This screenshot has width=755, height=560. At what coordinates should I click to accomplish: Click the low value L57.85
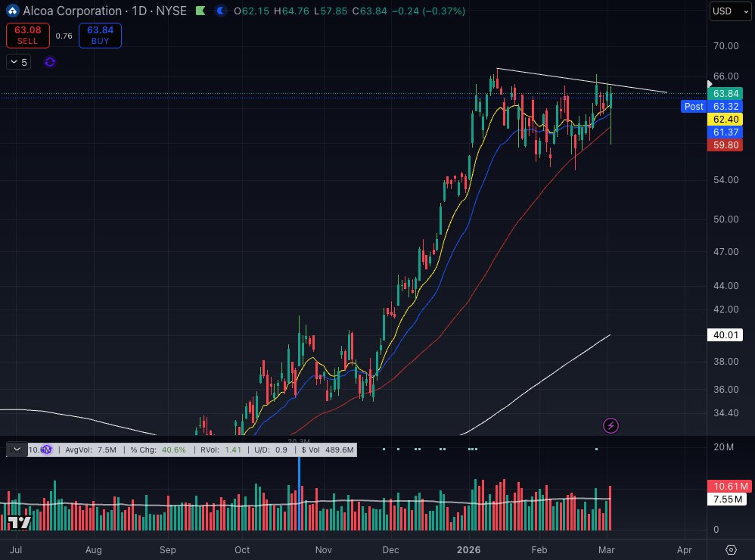(331, 11)
